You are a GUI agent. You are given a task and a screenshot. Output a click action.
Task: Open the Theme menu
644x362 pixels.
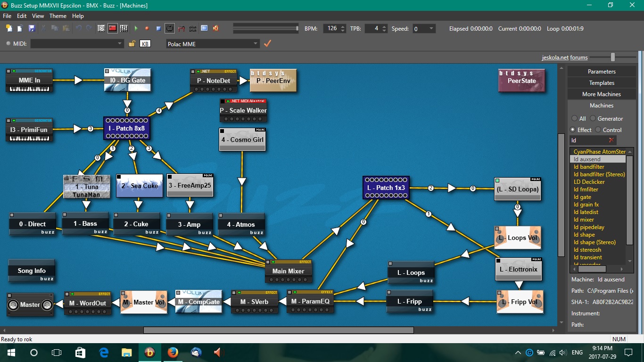tap(58, 16)
